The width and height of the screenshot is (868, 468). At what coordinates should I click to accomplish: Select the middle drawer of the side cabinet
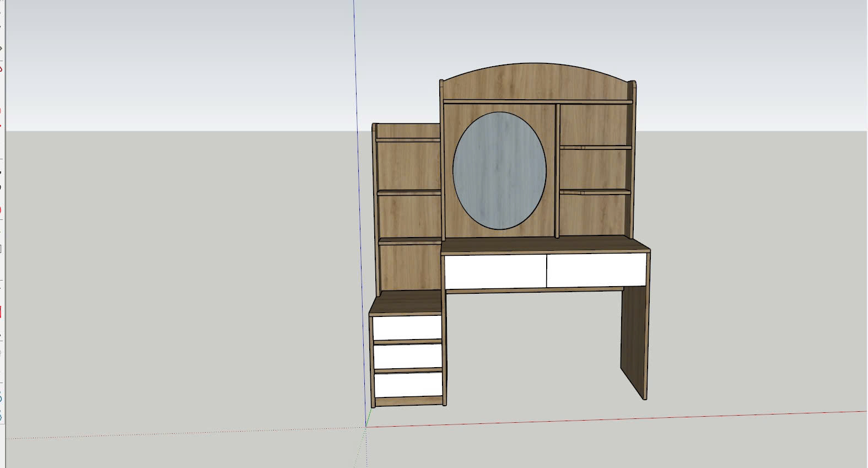[408, 356]
